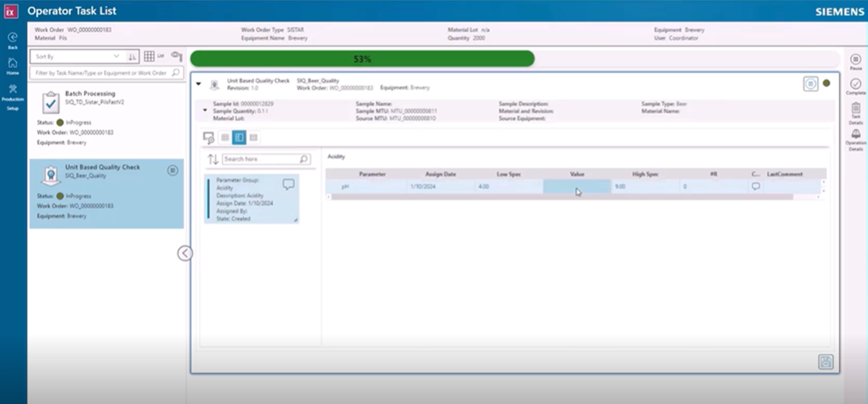This screenshot has width=868, height=404.
Task: Open Production Setup from the sidebar
Action: (x=11, y=92)
